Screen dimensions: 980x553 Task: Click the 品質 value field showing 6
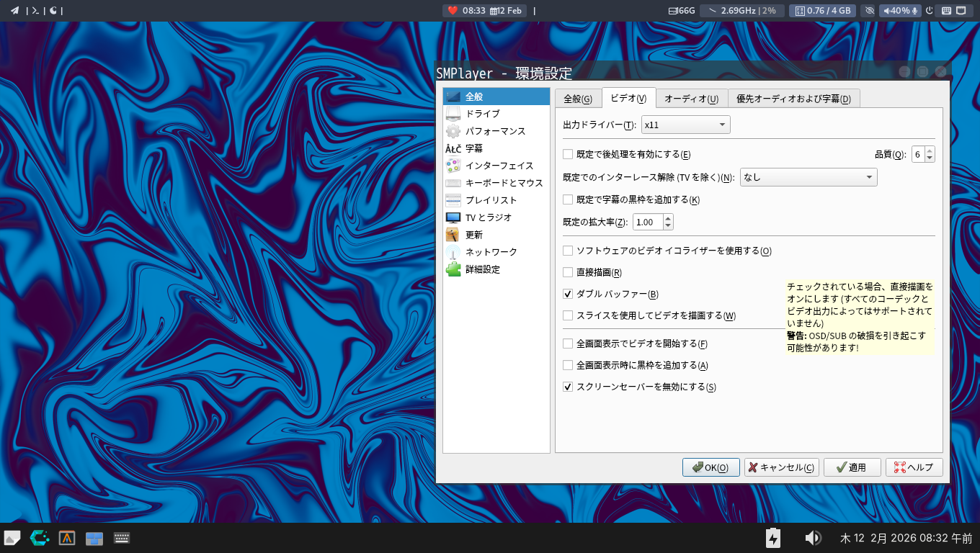coord(918,154)
